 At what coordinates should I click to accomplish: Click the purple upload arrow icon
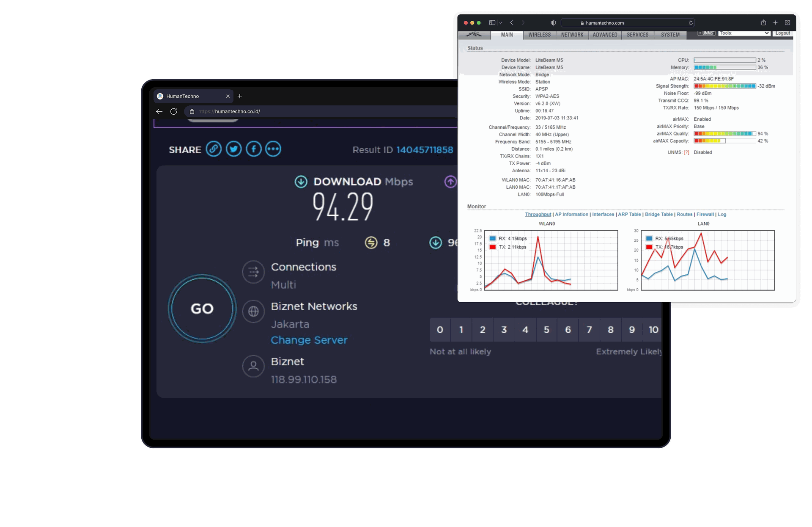(450, 182)
